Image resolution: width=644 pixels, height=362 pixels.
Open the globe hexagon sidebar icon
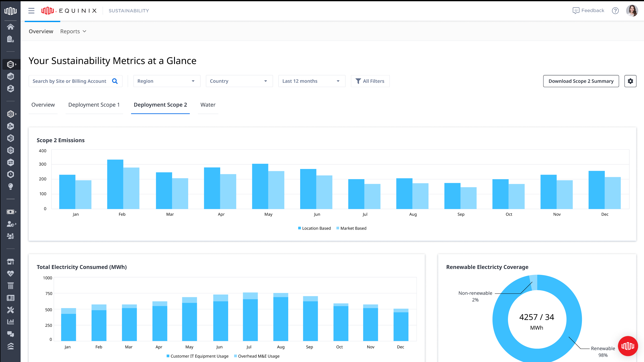(x=10, y=150)
